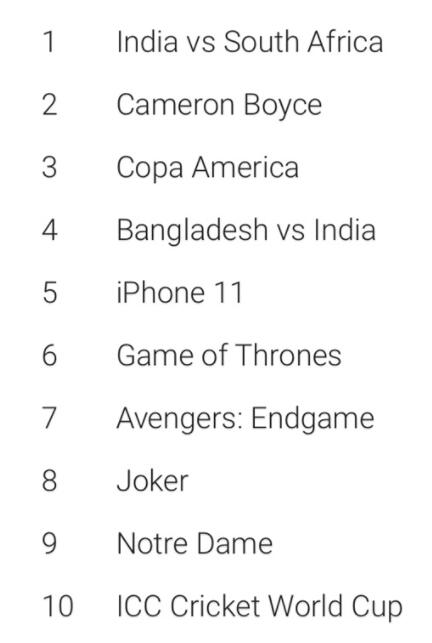Click rank number 5
The image size is (432, 643).
point(50,293)
